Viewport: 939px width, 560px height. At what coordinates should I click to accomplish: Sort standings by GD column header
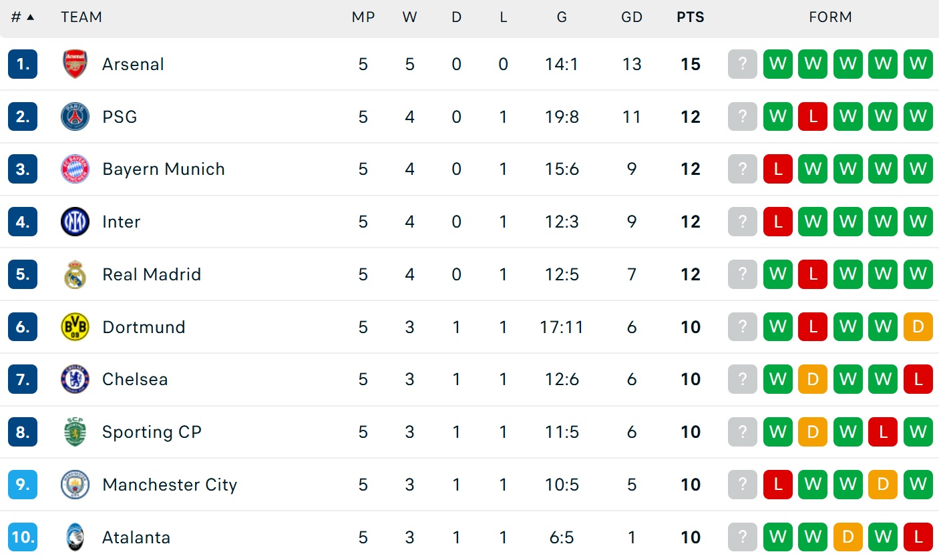tap(632, 17)
